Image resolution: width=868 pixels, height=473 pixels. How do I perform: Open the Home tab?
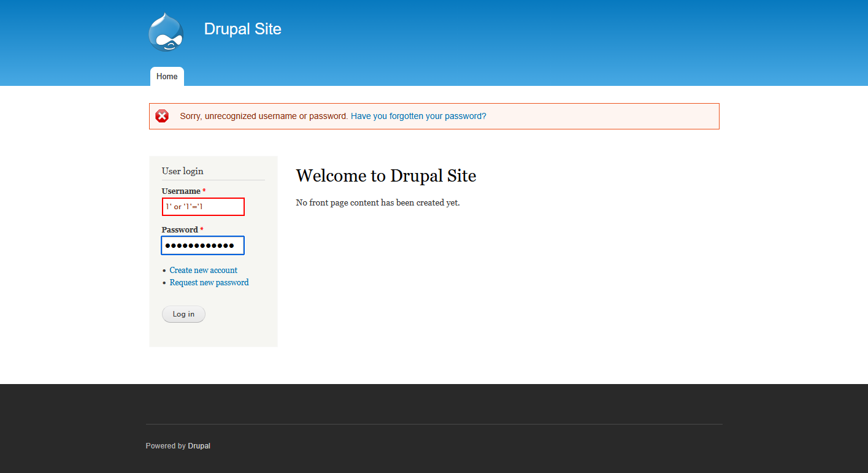167,77
